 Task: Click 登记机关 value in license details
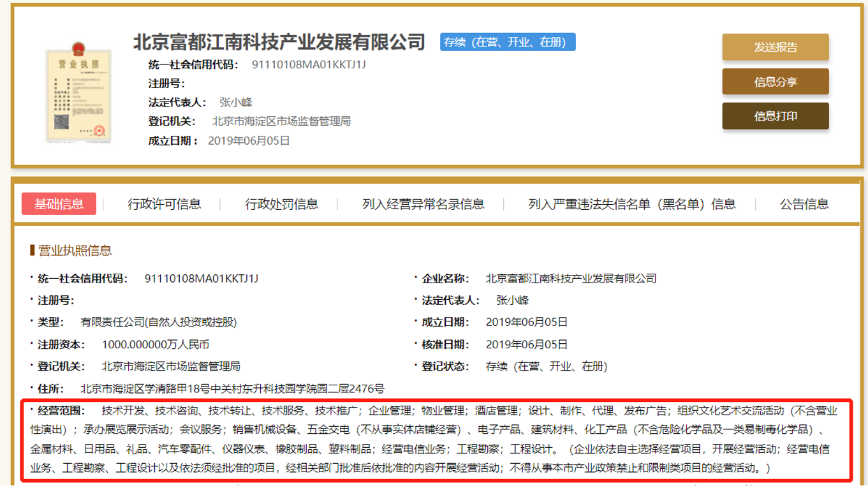point(171,367)
